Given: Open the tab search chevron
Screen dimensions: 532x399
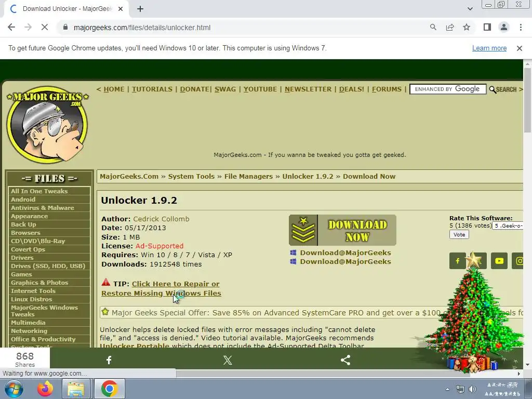Looking at the screenshot, I should 470,9.
